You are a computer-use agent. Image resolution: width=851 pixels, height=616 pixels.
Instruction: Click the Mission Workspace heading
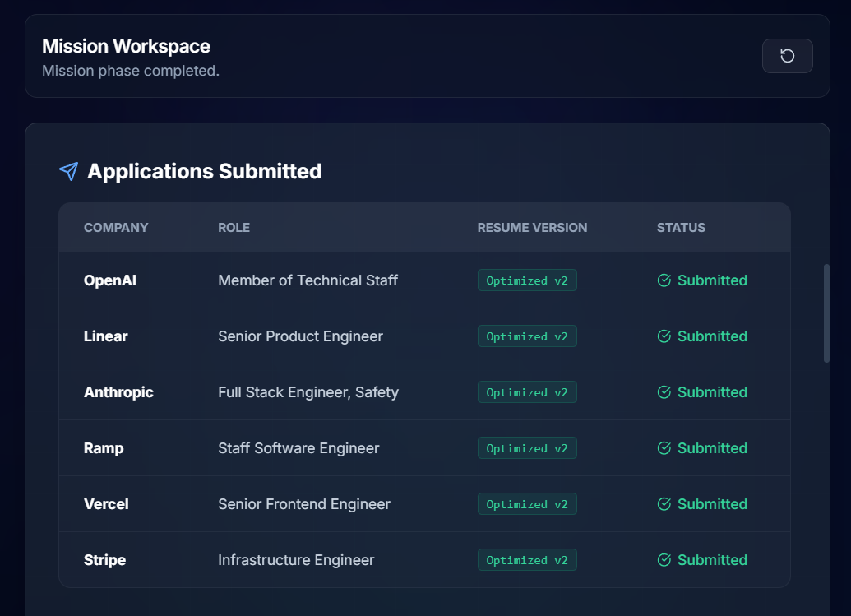[x=126, y=47]
